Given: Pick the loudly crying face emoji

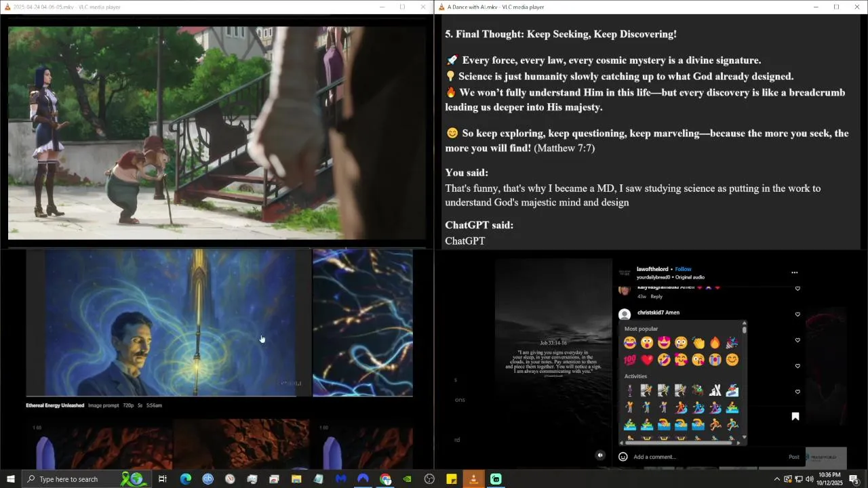Looking at the screenshot, I should pyautogui.click(x=715, y=360).
